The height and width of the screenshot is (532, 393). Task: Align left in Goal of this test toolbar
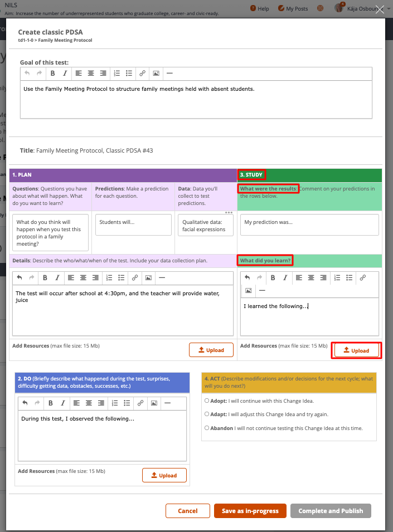click(79, 74)
